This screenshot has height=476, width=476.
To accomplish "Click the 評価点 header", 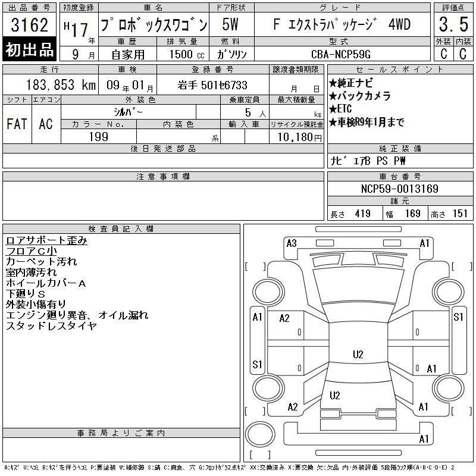I will (453, 8).
